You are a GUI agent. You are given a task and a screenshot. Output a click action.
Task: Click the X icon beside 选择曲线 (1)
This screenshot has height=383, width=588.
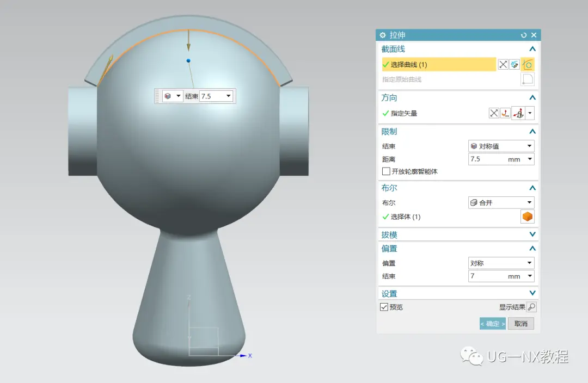503,64
